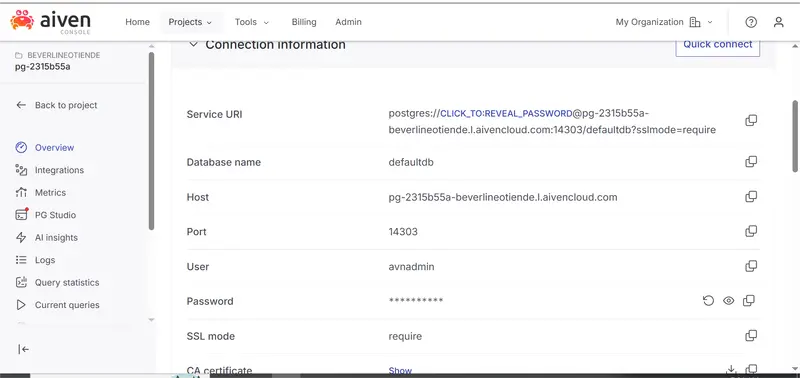Click the masked password asterisks
This screenshot has height=378, width=800.
pos(416,300)
